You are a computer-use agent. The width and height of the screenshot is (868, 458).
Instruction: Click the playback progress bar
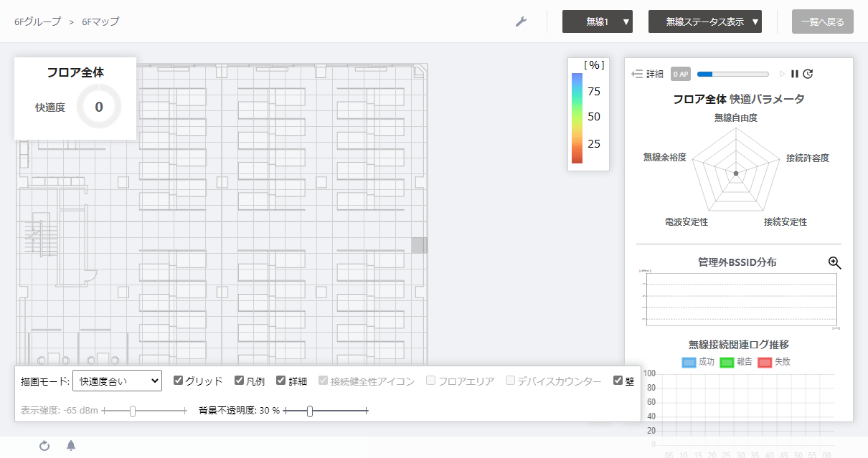(x=732, y=74)
